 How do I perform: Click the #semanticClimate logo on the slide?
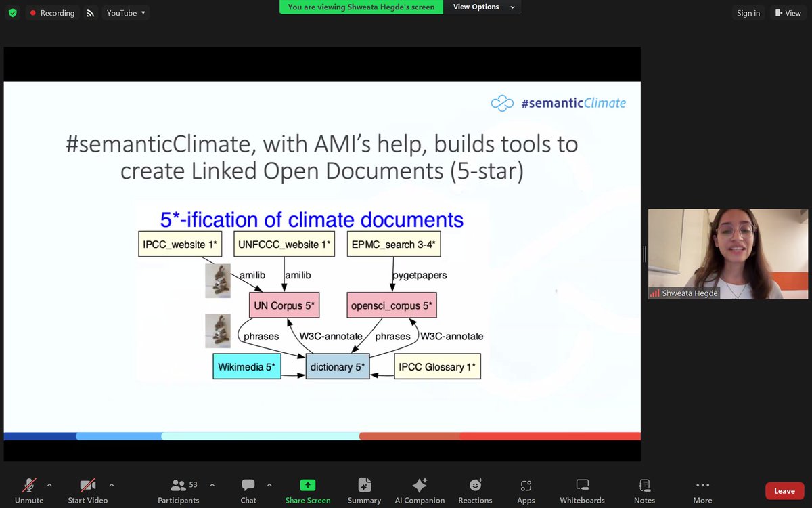[559, 103]
